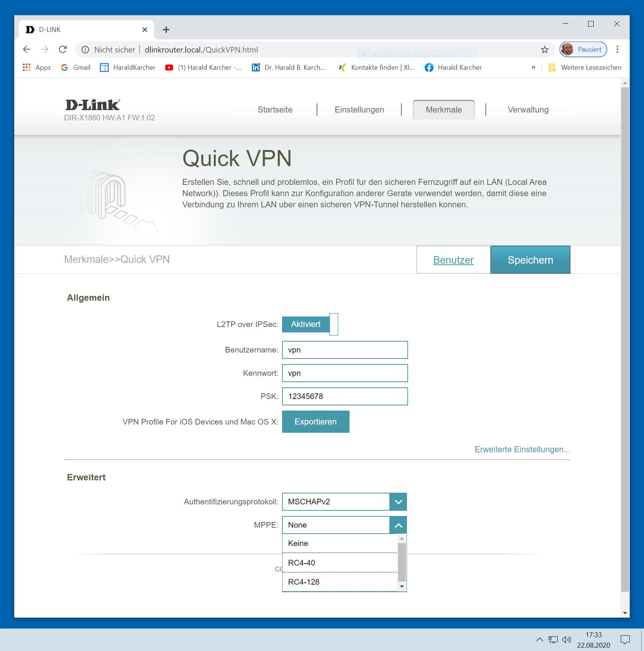Select RC4-40 in the MPPE list
This screenshot has width=644, height=651.
coord(339,563)
